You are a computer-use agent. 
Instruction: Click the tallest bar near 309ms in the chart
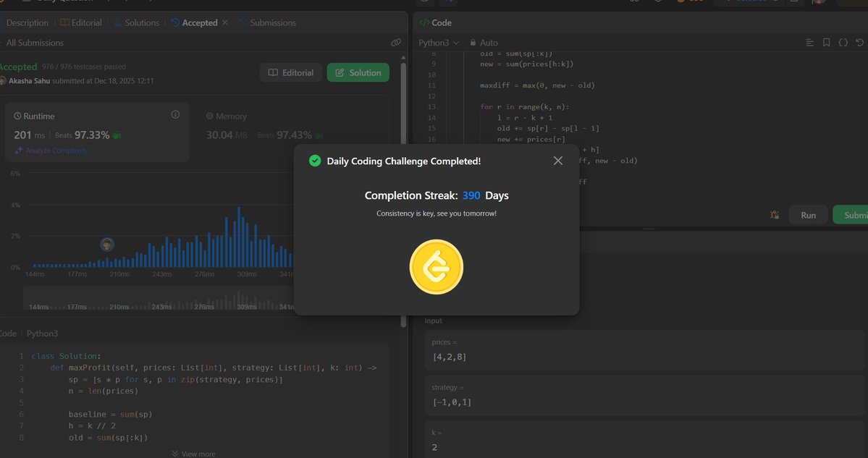pyautogui.click(x=239, y=237)
